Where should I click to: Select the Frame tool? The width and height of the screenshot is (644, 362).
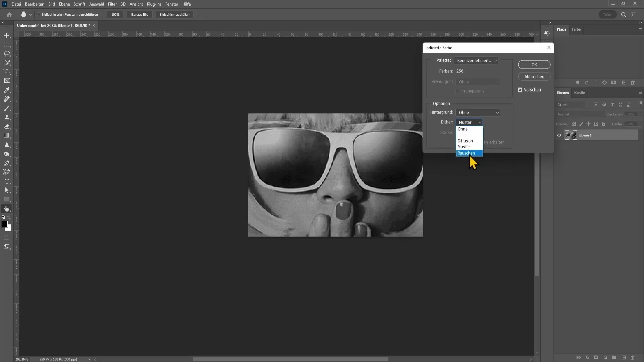(x=7, y=81)
